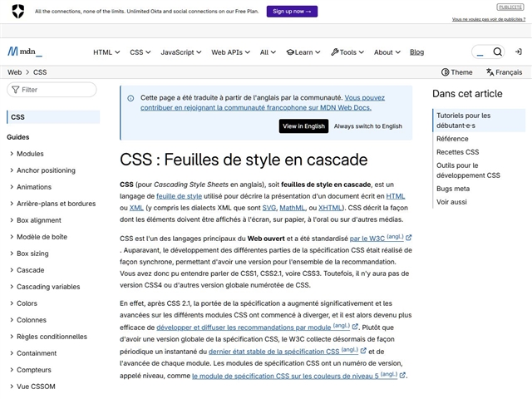Open the contribuer en rejoignant la communauté link

pyautogui.click(x=256, y=107)
